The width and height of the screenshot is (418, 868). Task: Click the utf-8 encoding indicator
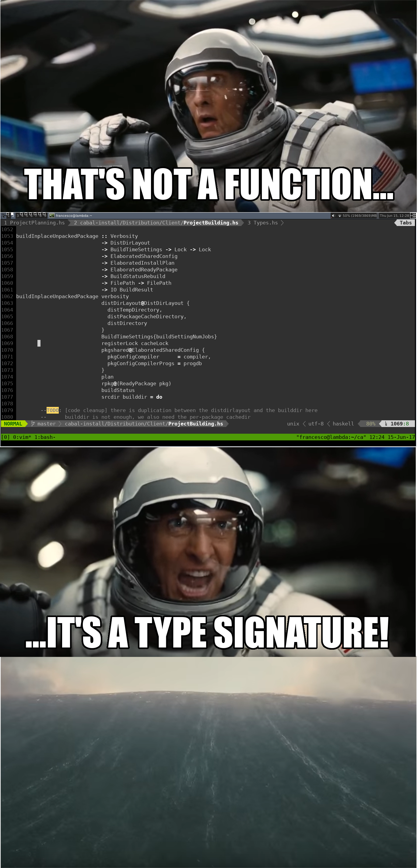point(316,424)
